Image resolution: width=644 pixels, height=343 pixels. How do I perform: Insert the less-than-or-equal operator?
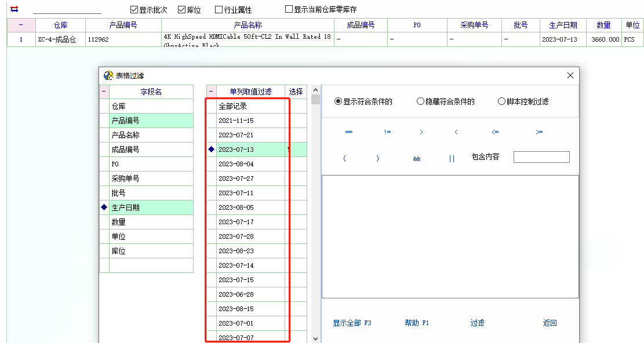point(495,132)
